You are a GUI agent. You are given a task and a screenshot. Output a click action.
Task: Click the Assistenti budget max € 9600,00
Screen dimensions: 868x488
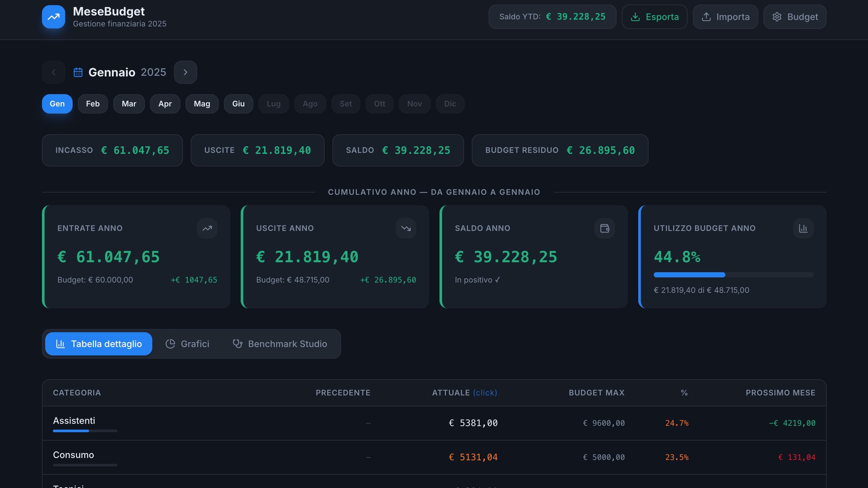point(604,423)
